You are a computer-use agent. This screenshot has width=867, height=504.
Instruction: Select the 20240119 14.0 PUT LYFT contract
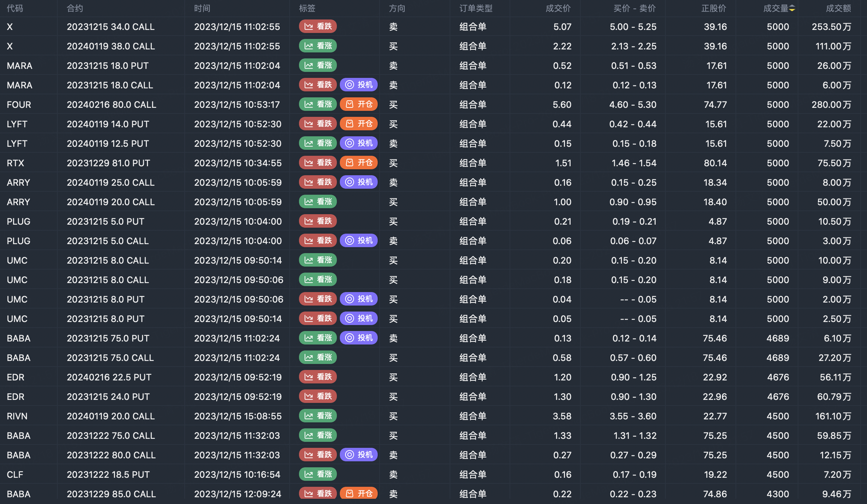pyautogui.click(x=108, y=124)
